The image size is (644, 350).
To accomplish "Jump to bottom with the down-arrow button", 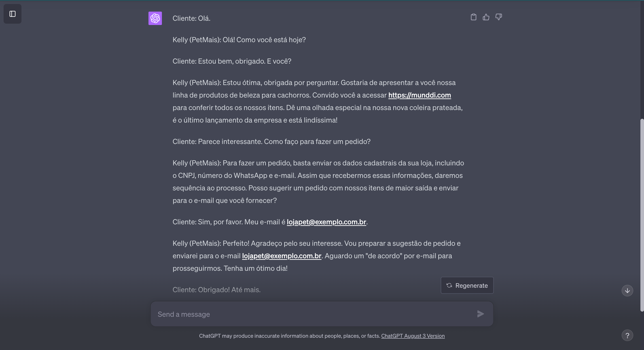I will (627, 291).
